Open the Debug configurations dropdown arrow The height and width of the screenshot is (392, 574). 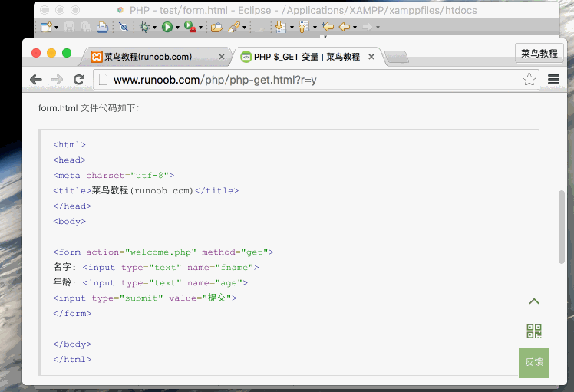154,28
